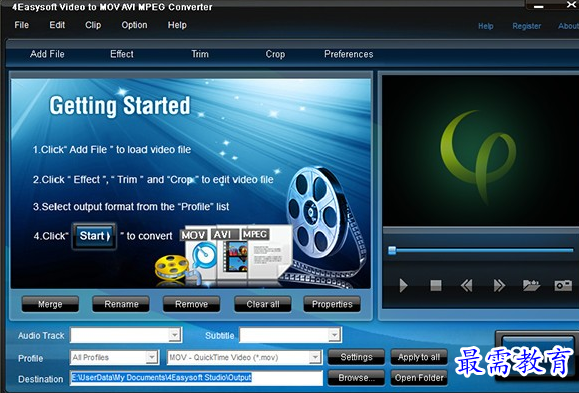The height and width of the screenshot is (393, 579).
Task: Open the File menu
Action: [x=21, y=25]
